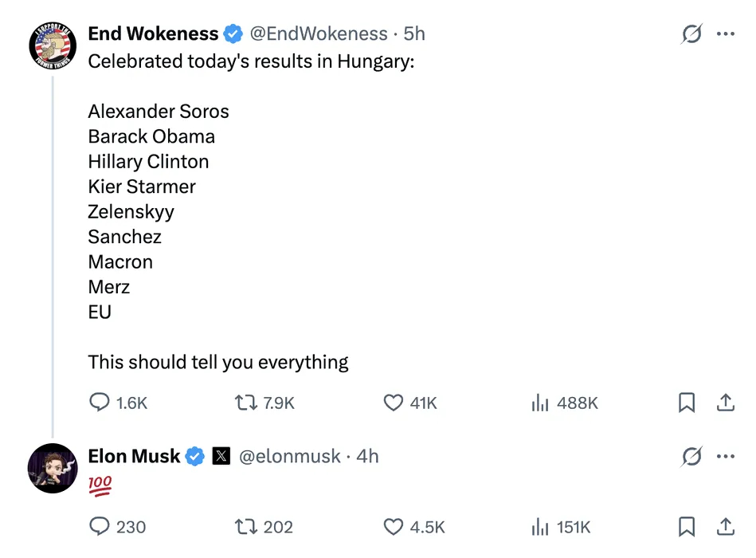Share Elon Musk's reply
This screenshot has width=756, height=558.
point(726,527)
